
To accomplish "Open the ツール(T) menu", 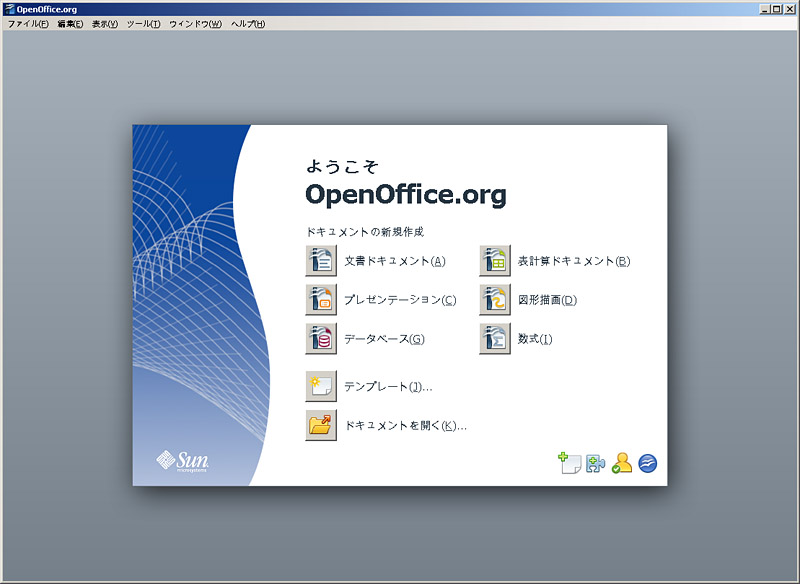I will tap(143, 24).
